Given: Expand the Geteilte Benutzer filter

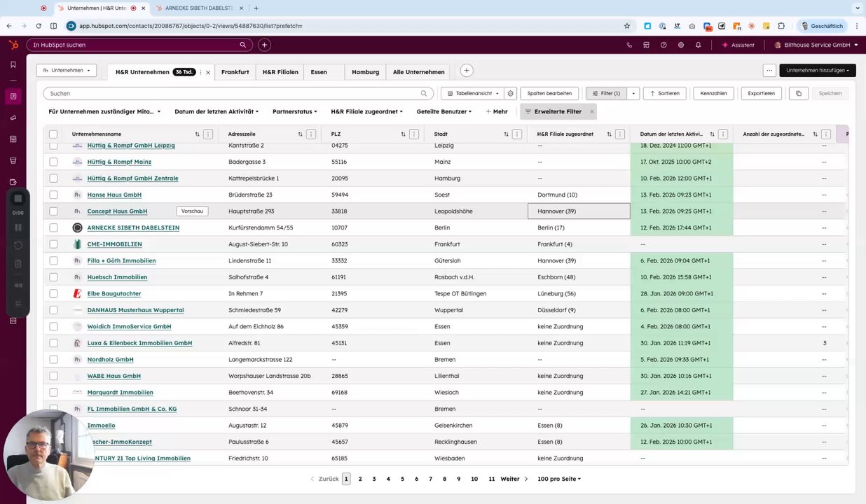Looking at the screenshot, I should point(444,111).
